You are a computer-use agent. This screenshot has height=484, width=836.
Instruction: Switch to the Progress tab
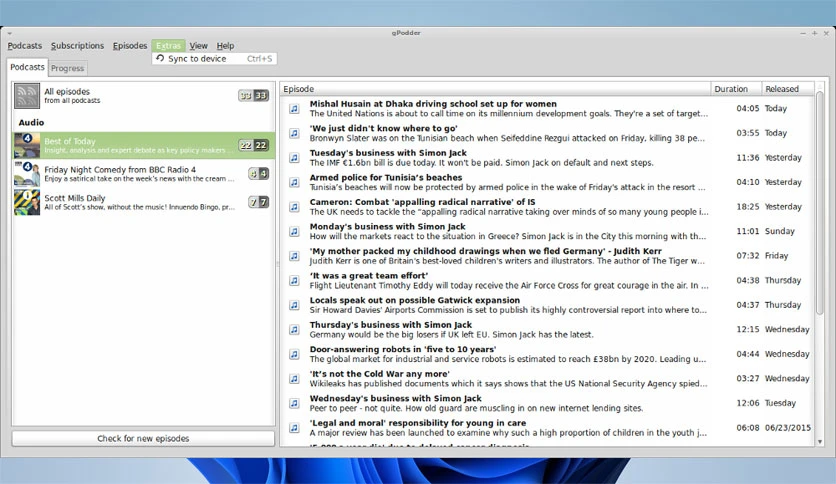point(67,68)
